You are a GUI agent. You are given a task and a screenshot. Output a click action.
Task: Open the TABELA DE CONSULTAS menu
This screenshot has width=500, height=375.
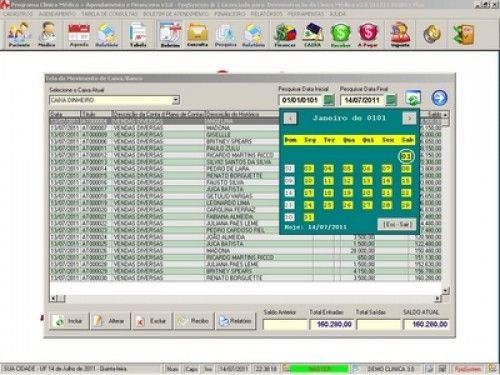[x=110, y=14]
